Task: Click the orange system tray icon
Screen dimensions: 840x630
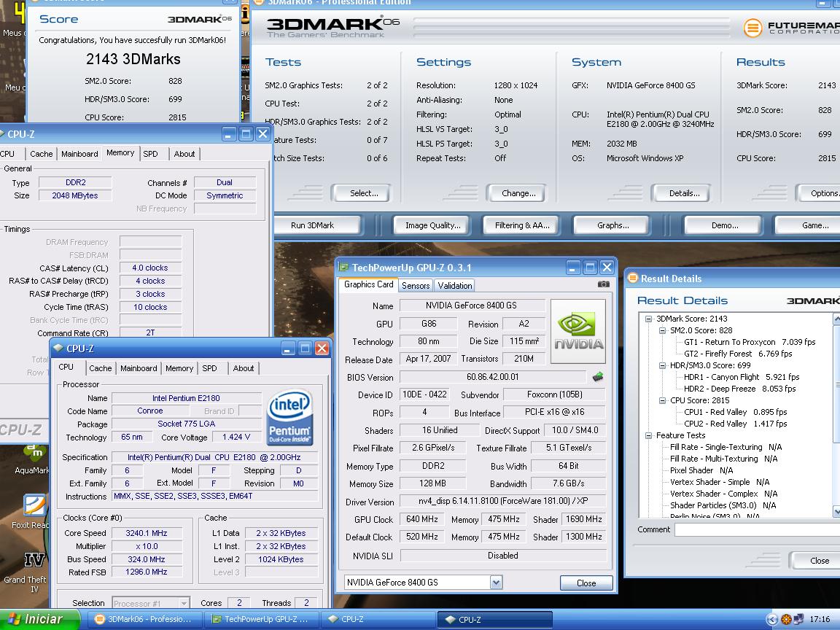Action: tap(786, 619)
